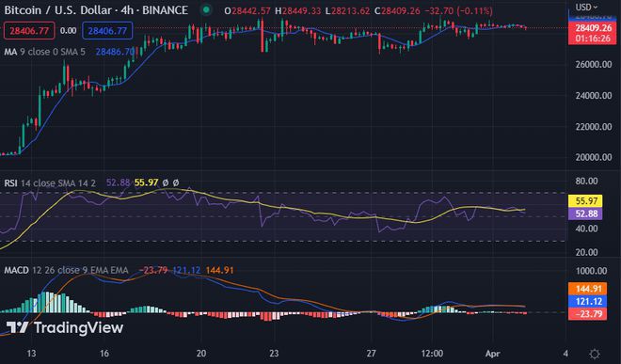Click the date label 20 on time axis
The image size is (621, 364).
[x=201, y=354]
